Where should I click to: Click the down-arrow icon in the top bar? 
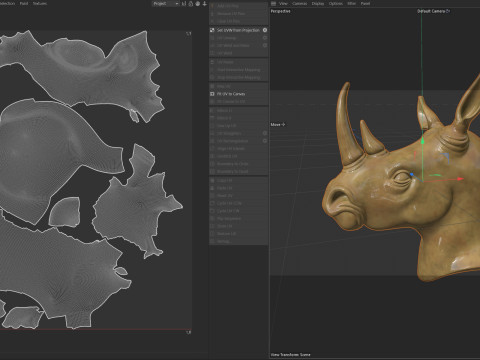205,4
